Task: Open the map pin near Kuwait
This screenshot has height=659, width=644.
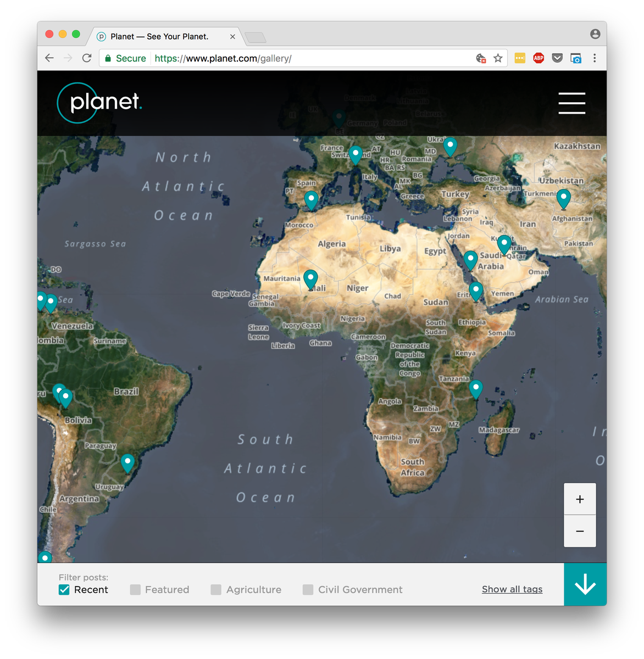Action: [x=504, y=245]
